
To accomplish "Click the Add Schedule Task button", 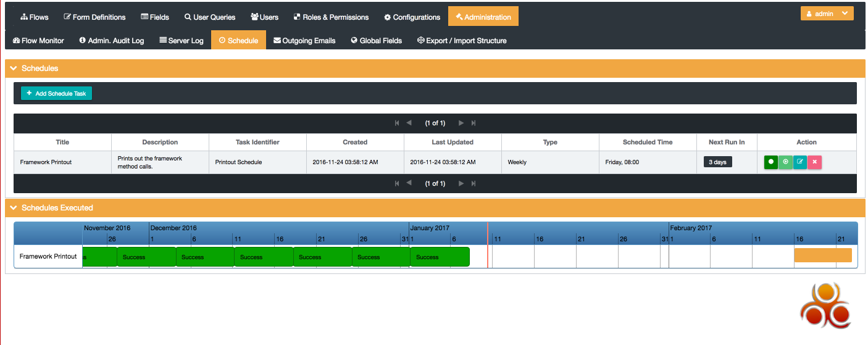I will [x=56, y=93].
